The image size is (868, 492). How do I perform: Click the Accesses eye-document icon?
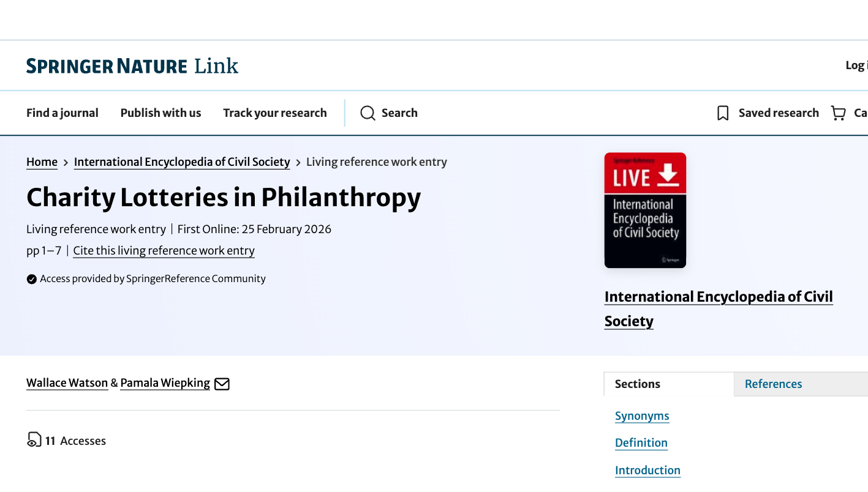[x=34, y=440]
